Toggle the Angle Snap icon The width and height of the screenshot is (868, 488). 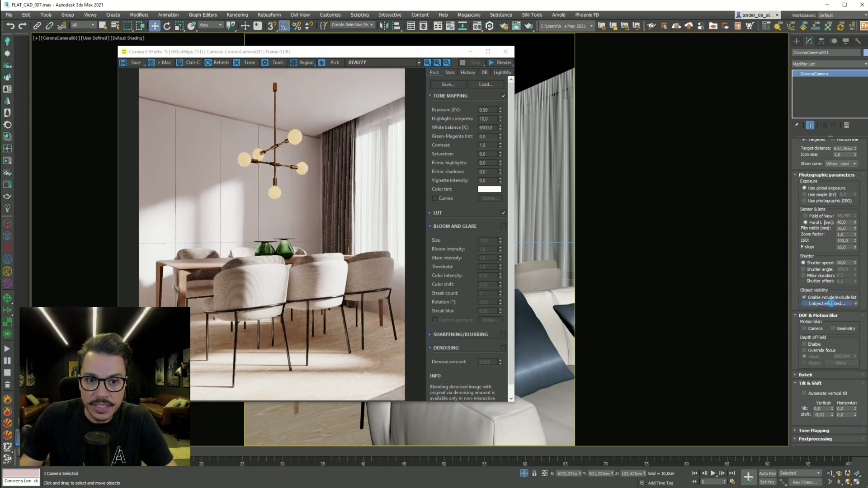(x=284, y=26)
